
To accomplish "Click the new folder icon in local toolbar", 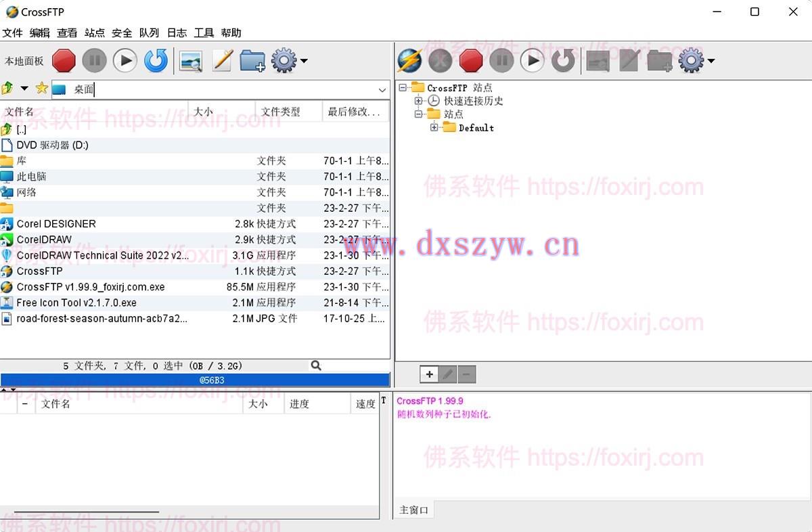I will [x=252, y=61].
